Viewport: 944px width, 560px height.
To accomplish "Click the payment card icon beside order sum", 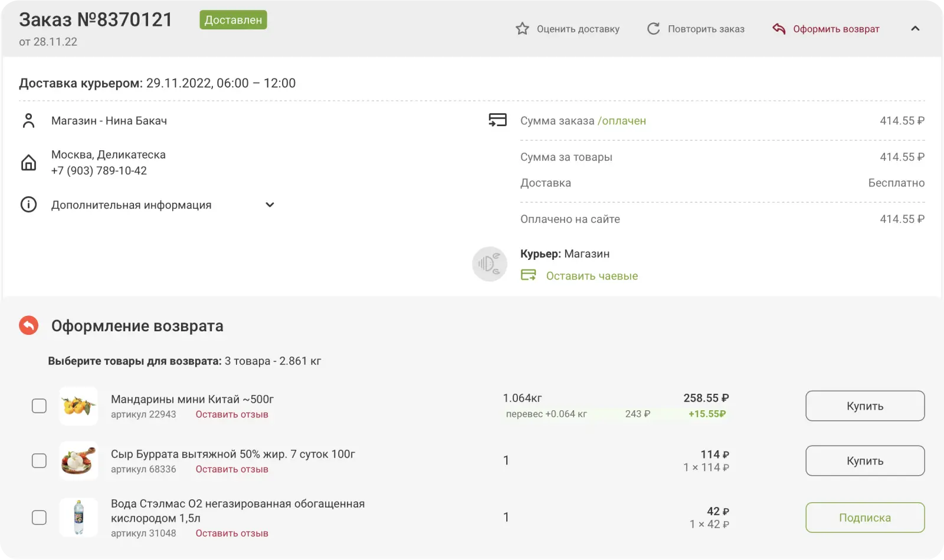I will coord(497,120).
